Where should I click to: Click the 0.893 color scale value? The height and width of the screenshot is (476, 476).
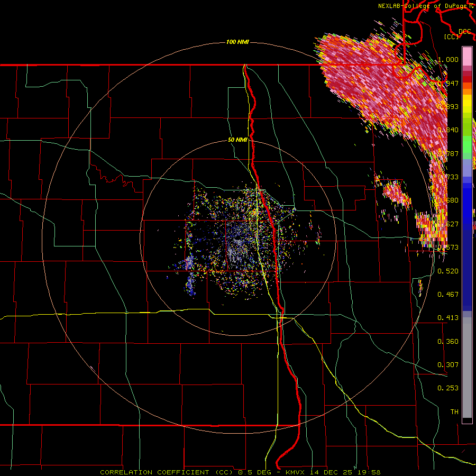(x=448, y=106)
